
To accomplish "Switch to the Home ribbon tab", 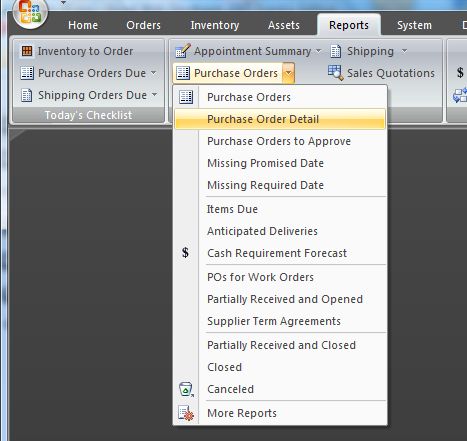I will [83, 25].
